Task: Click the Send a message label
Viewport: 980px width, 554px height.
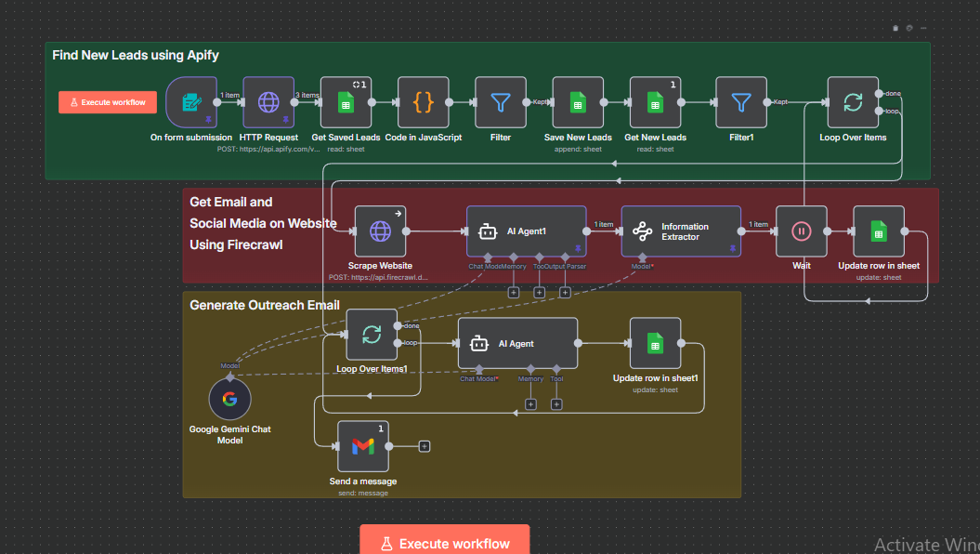Action: (x=363, y=481)
